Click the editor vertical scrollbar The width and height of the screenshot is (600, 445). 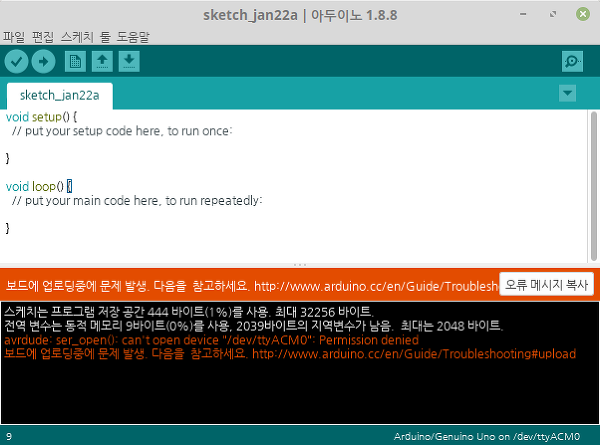click(593, 186)
